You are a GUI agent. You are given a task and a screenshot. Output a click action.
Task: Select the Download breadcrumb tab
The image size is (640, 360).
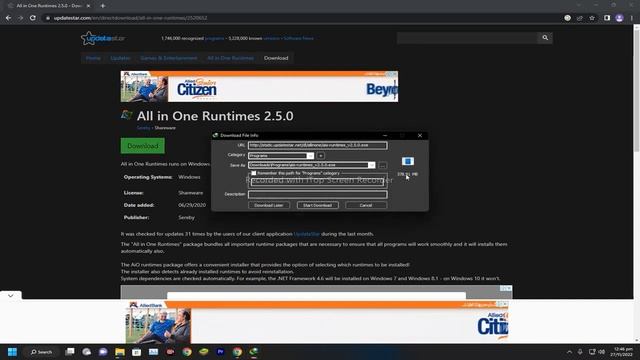[276, 58]
